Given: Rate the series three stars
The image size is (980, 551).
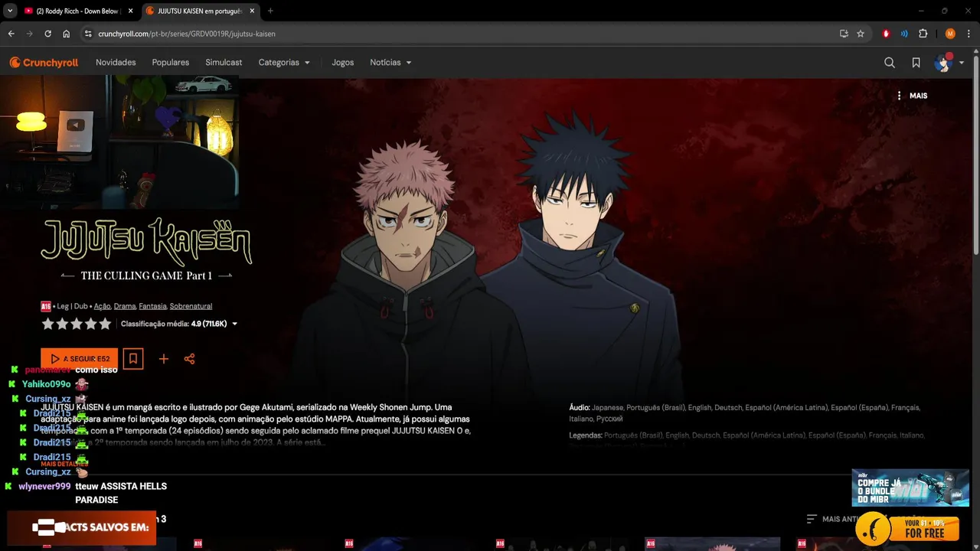Looking at the screenshot, I should (77, 324).
